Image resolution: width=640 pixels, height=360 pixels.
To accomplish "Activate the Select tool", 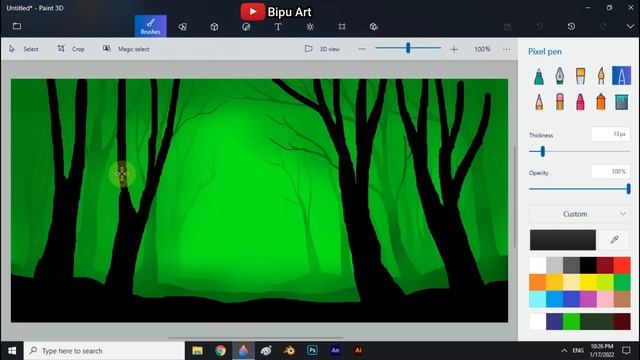I will pos(24,49).
